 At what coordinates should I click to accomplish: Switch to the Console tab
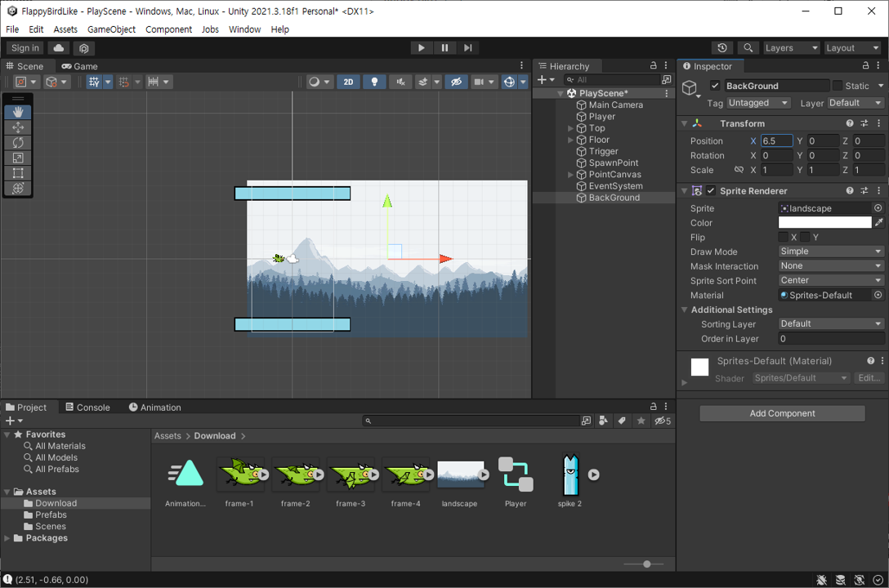point(88,408)
